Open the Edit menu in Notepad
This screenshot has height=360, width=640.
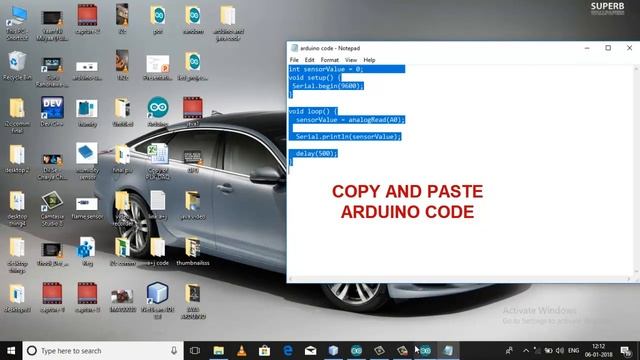309,60
